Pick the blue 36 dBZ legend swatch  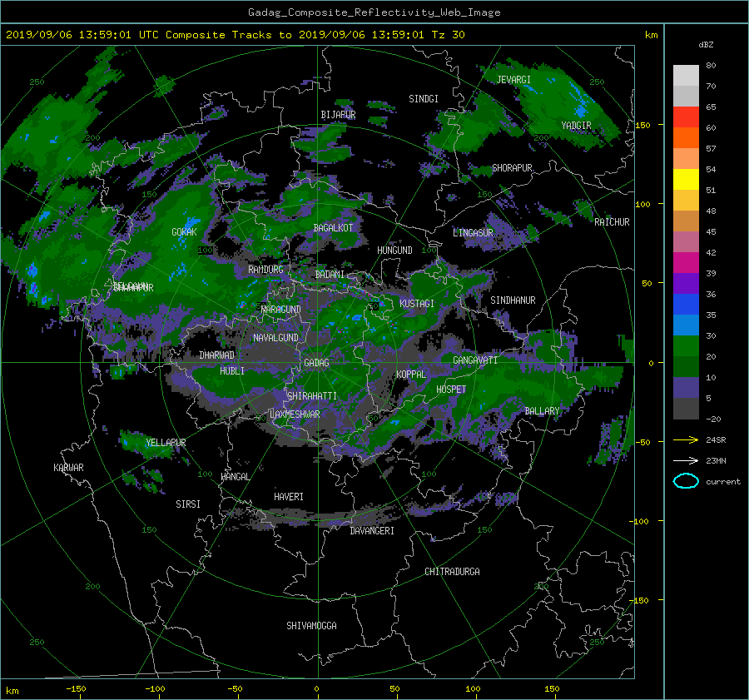(x=686, y=304)
